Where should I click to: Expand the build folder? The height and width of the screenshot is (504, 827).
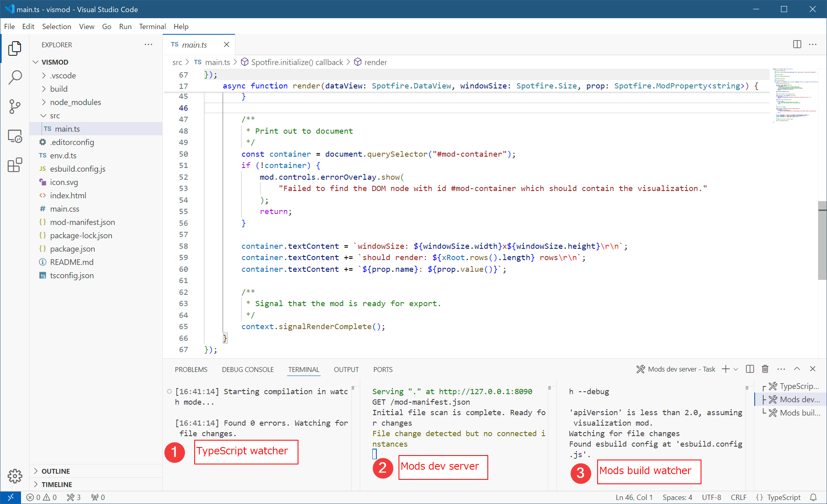96,89
